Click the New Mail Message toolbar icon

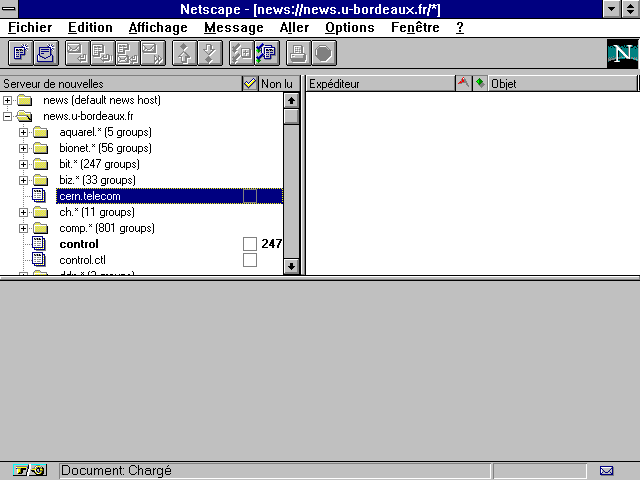tap(46, 53)
